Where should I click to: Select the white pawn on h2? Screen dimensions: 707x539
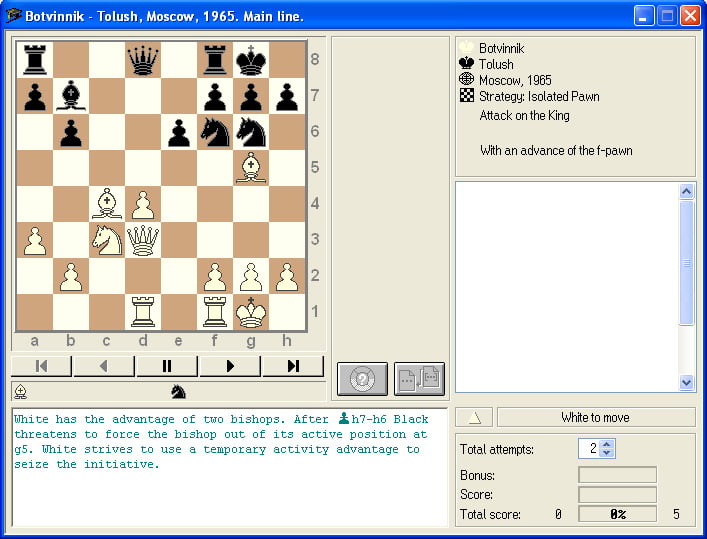[287, 276]
